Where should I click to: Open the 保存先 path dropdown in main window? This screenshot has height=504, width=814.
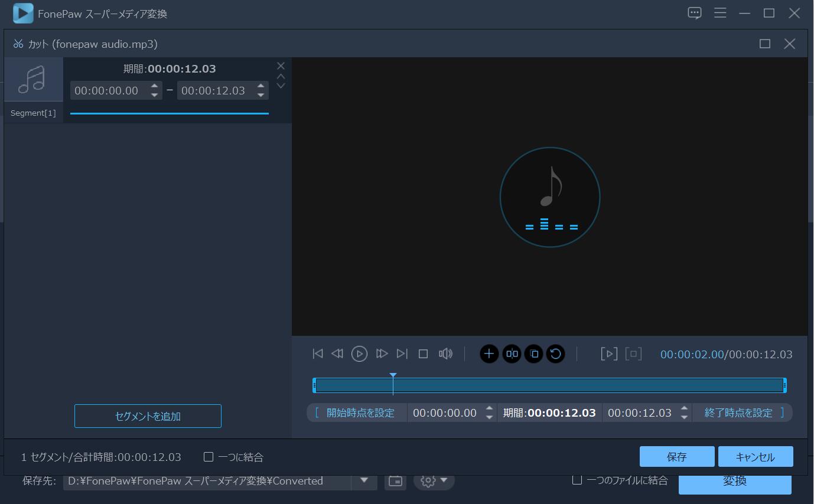click(364, 480)
